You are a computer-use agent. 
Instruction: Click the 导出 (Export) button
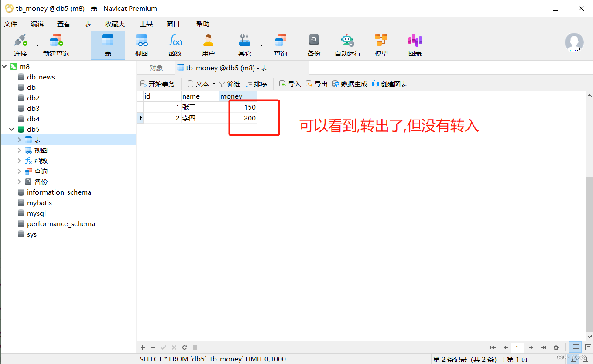317,84
